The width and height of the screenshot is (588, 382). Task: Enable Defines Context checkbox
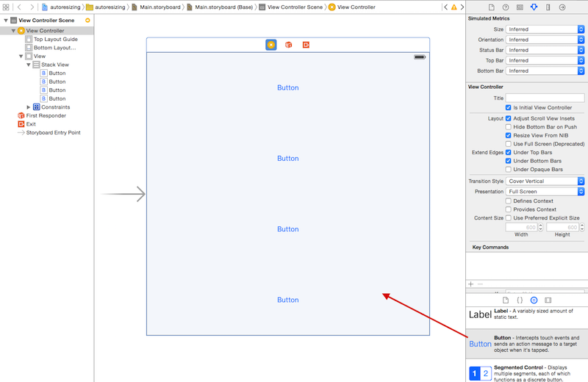(508, 201)
